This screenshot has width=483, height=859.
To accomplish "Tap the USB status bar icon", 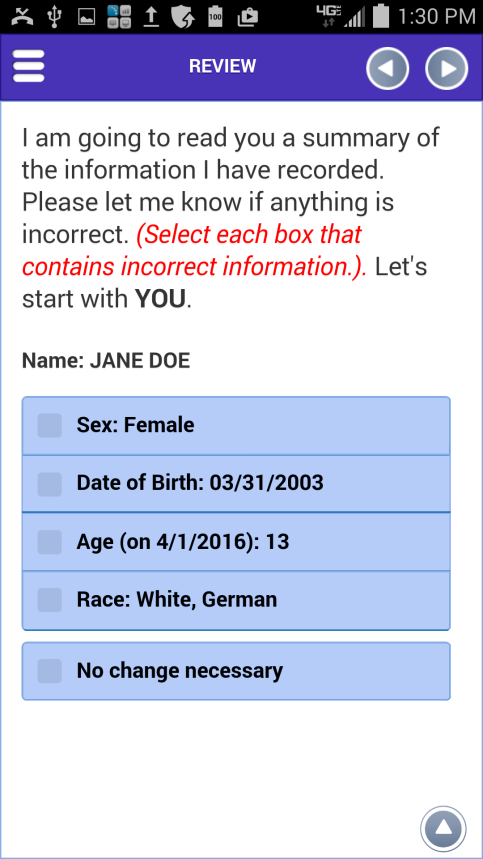I will tap(53, 17).
